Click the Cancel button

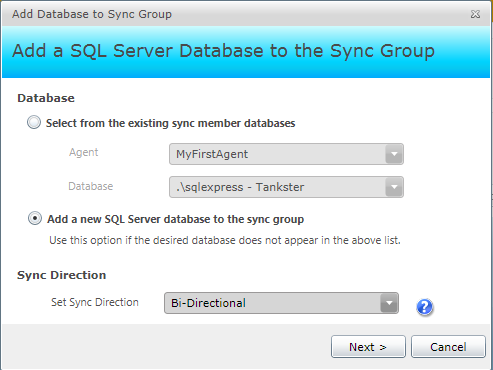pyautogui.click(x=448, y=347)
